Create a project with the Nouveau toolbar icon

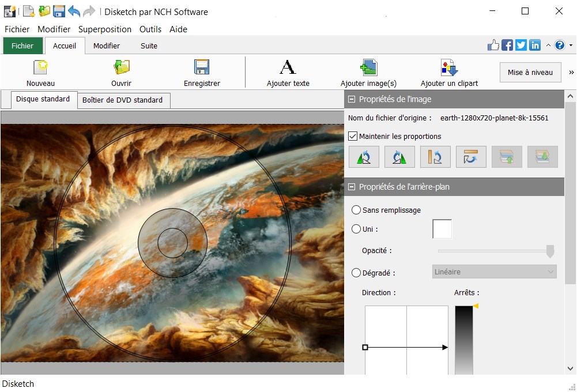(40, 73)
